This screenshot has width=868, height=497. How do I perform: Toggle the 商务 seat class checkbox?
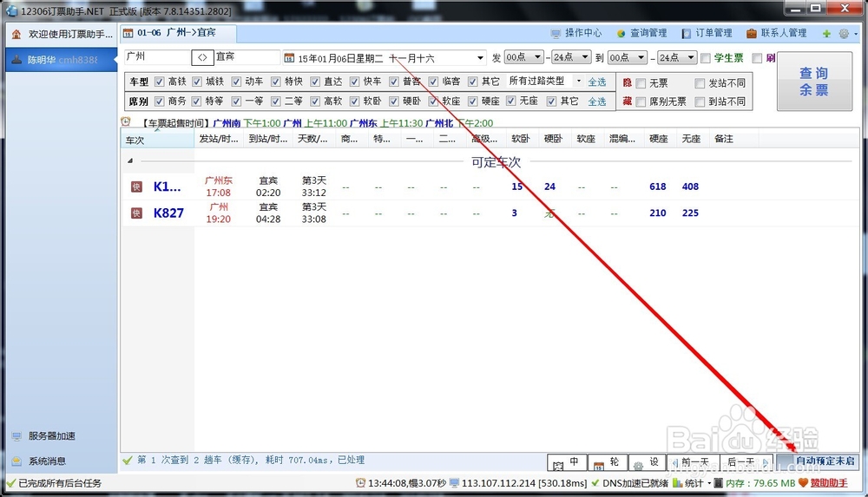160,101
